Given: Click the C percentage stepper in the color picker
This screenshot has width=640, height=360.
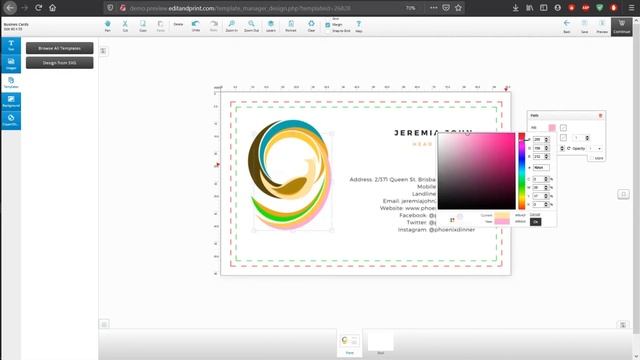Looking at the screenshot, I should click(x=546, y=179).
